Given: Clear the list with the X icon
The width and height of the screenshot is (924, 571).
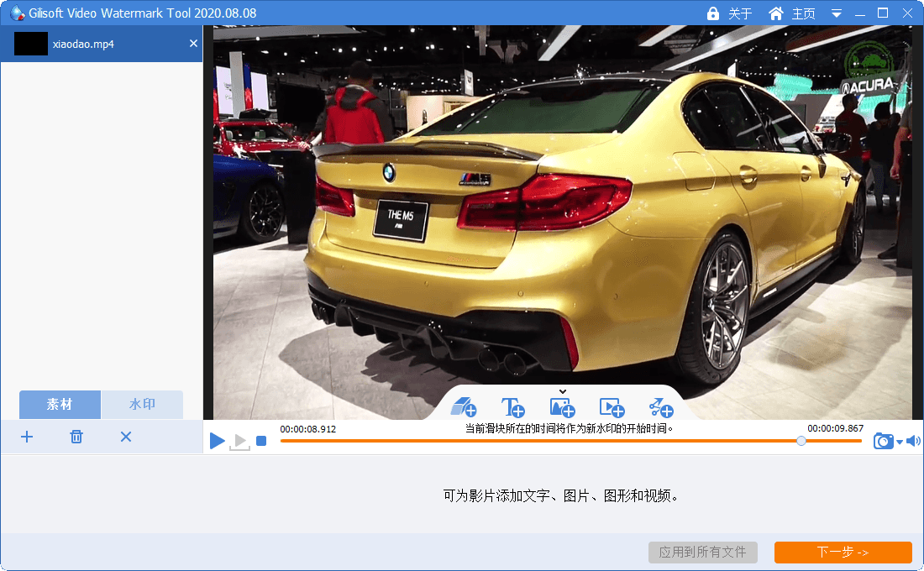Looking at the screenshot, I should tap(126, 437).
